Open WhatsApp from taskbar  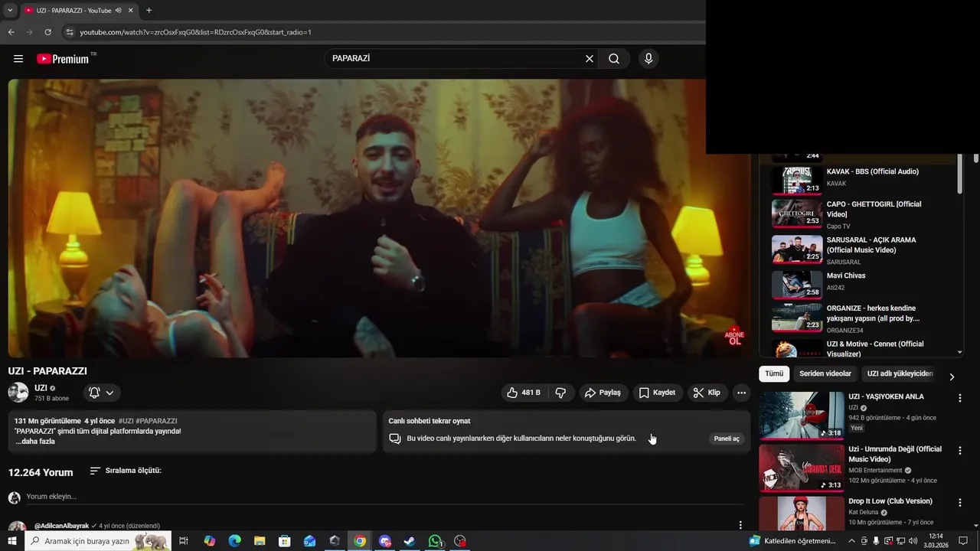coord(435,541)
